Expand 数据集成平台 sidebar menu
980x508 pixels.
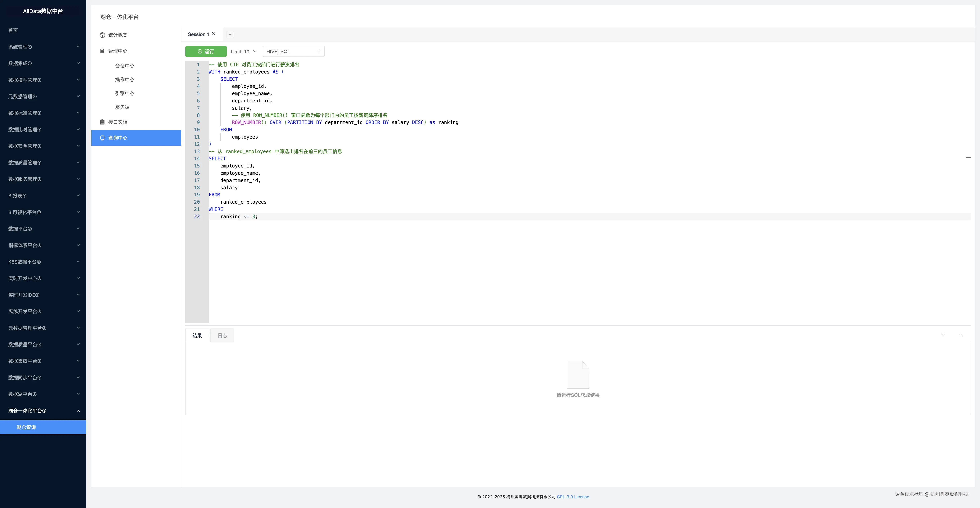point(43,361)
